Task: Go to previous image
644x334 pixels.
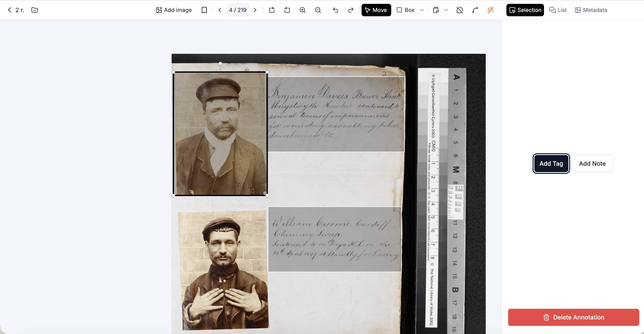Action: coord(220,10)
